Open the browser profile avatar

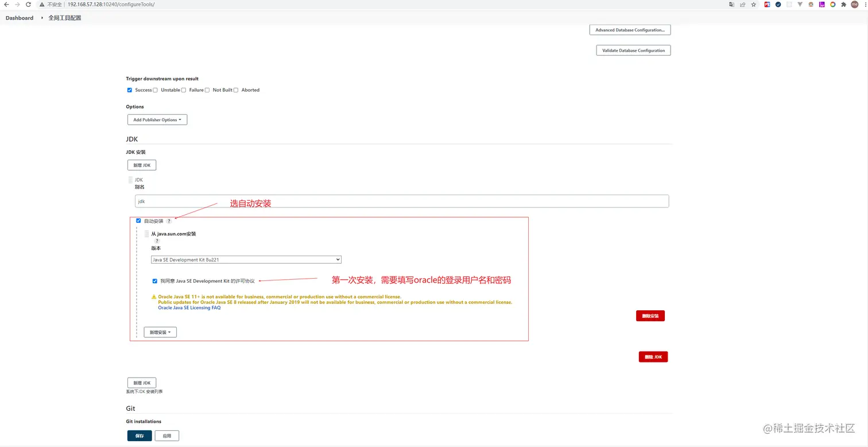(854, 4)
